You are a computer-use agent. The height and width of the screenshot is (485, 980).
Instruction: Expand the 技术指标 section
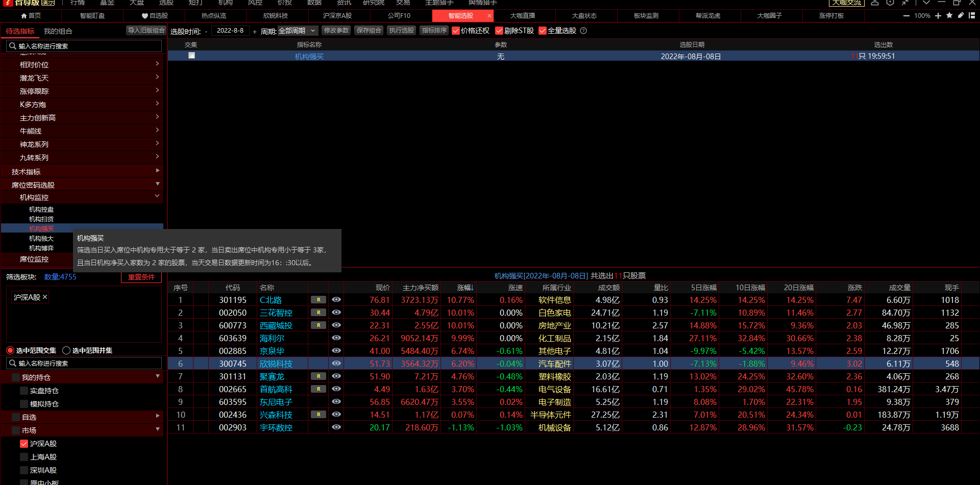point(158,171)
